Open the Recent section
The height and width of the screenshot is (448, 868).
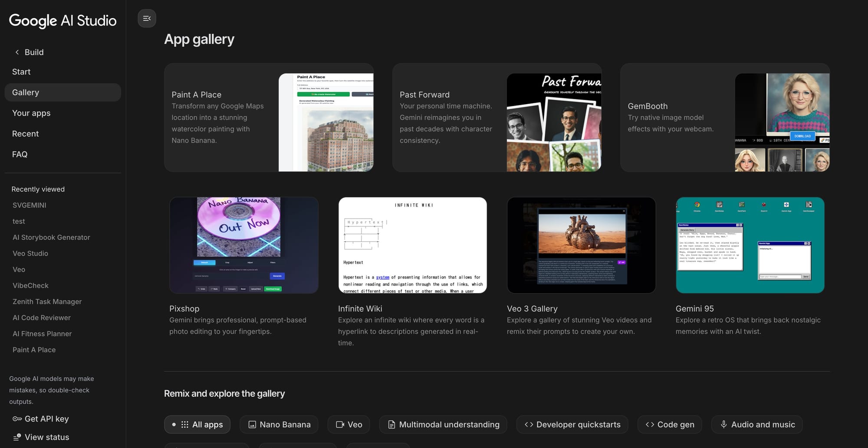click(x=25, y=134)
